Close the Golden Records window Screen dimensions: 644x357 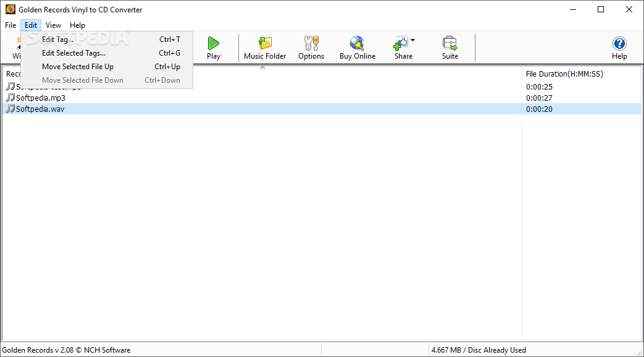click(x=629, y=9)
